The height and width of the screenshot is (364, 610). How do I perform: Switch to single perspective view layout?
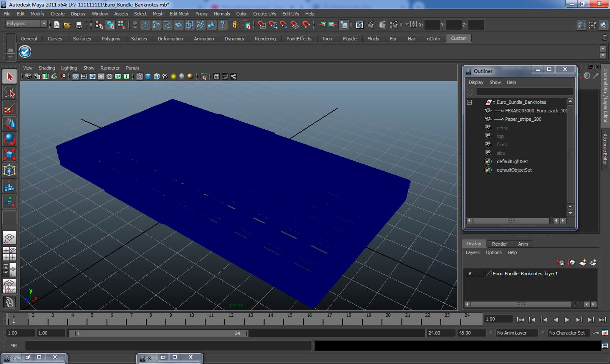[x=9, y=238]
